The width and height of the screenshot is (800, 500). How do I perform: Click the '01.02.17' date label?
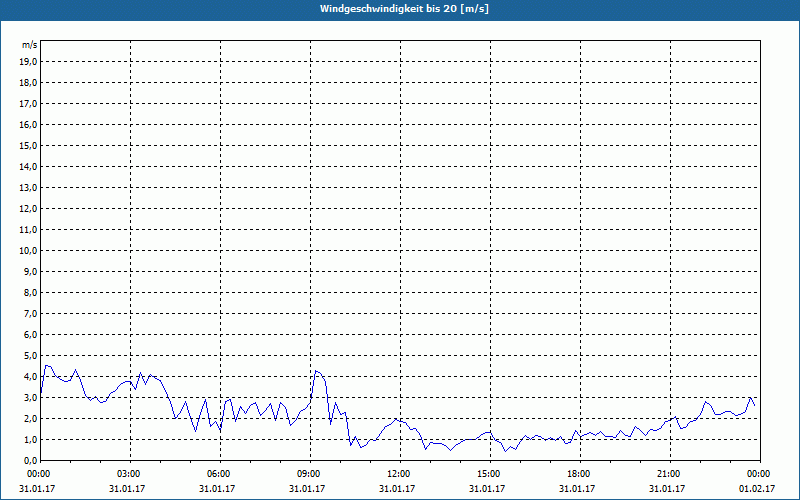pos(757,488)
